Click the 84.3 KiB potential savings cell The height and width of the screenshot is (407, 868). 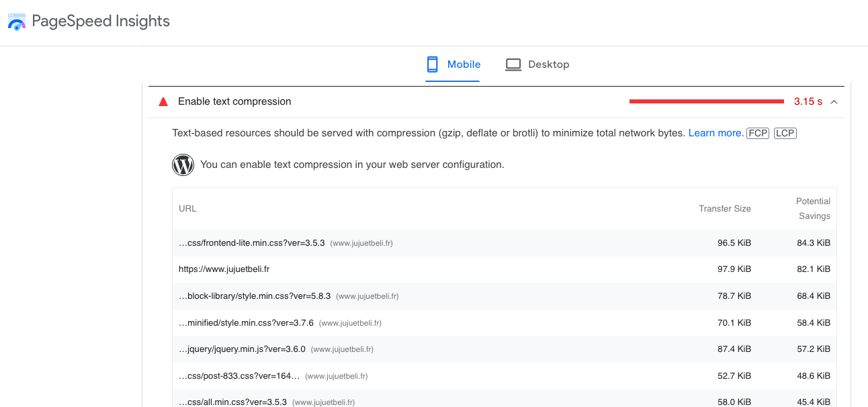(814, 243)
